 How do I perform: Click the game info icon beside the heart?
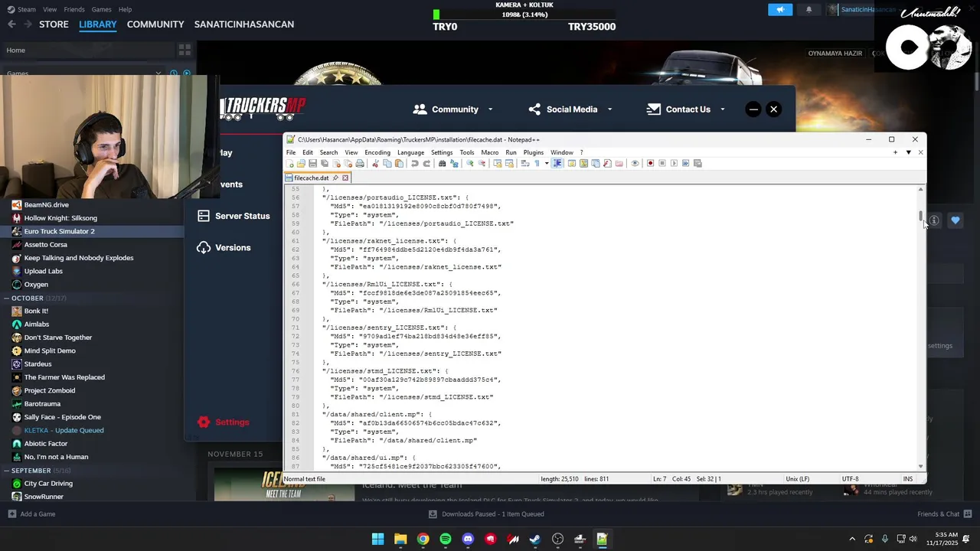(x=934, y=220)
